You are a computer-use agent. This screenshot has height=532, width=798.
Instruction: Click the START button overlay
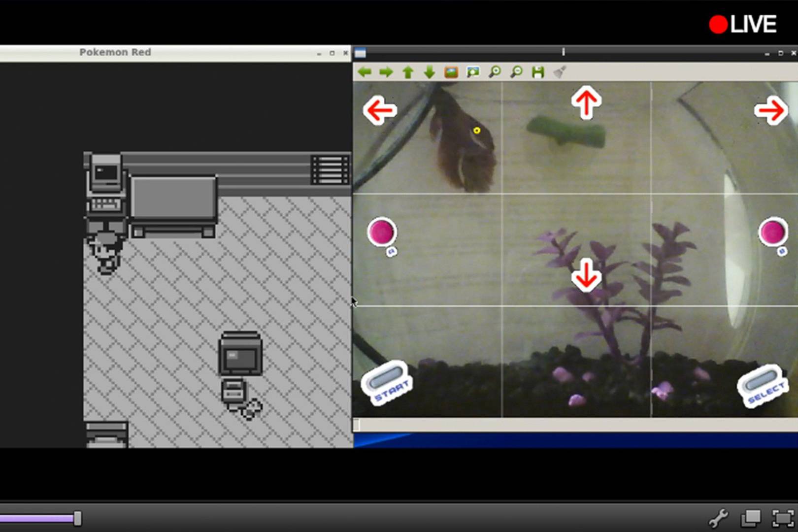[387, 383]
